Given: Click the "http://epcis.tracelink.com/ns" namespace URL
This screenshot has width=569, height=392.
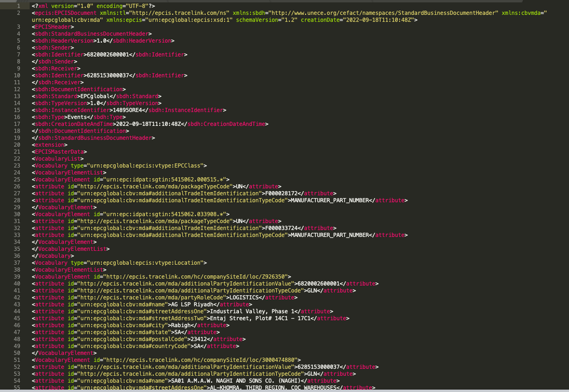Looking at the screenshot, I should (180, 13).
